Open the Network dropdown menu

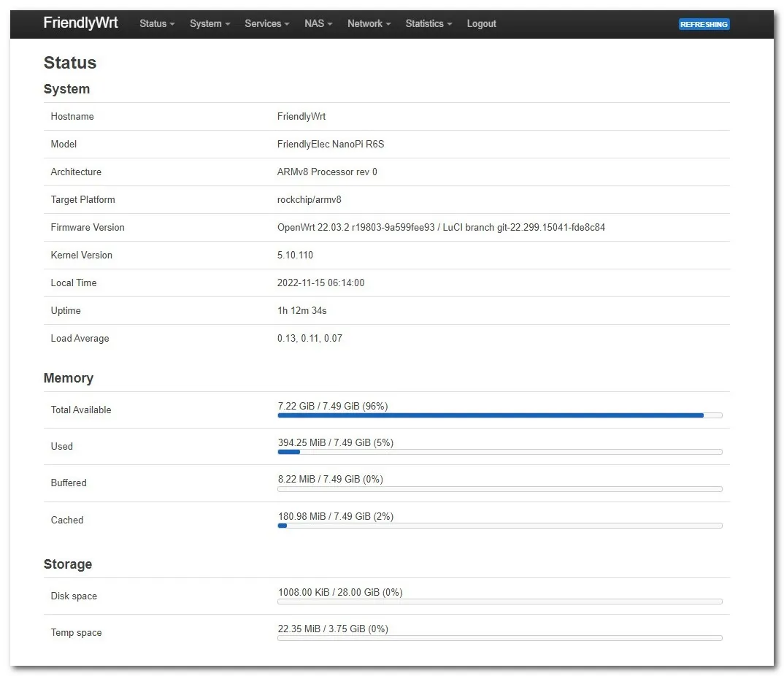pyautogui.click(x=369, y=24)
